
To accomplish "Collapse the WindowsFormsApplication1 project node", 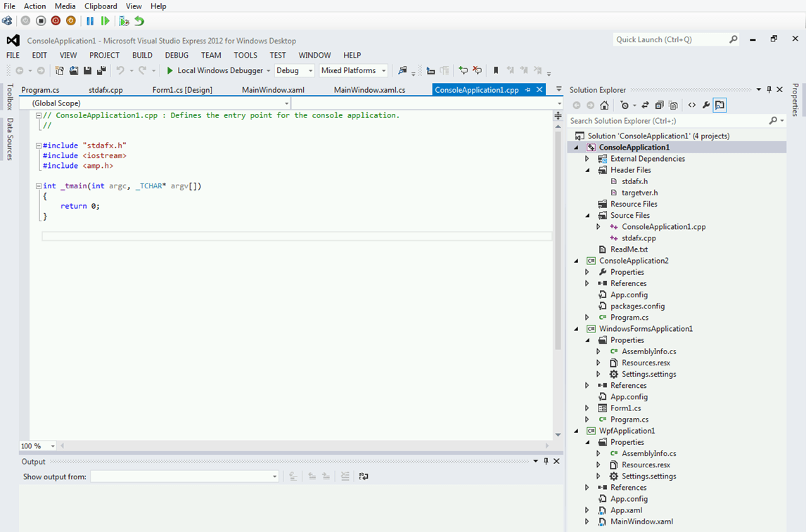I will [577, 328].
